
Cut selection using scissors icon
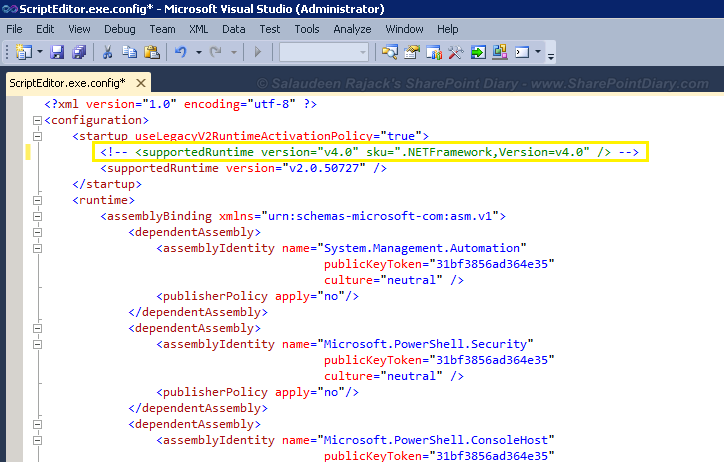point(107,52)
